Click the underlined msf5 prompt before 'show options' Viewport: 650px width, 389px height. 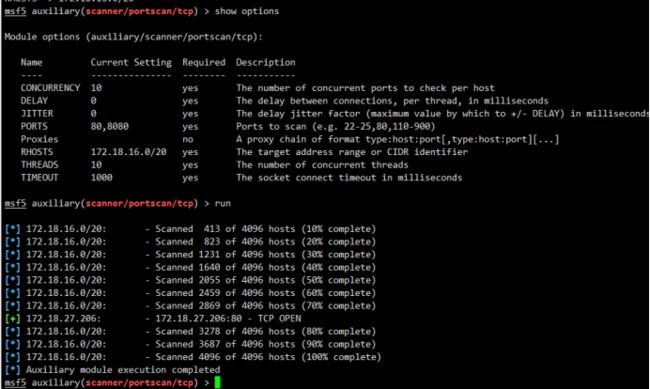[x=15, y=11]
